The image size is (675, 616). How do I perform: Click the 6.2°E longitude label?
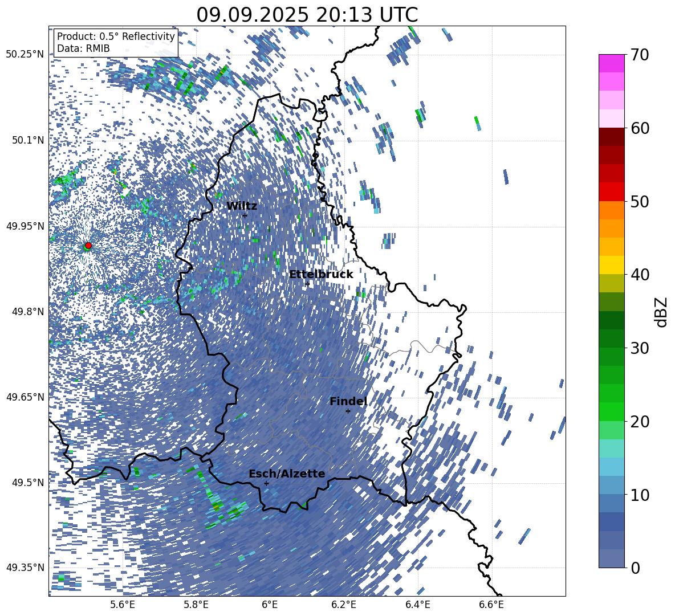click(344, 605)
